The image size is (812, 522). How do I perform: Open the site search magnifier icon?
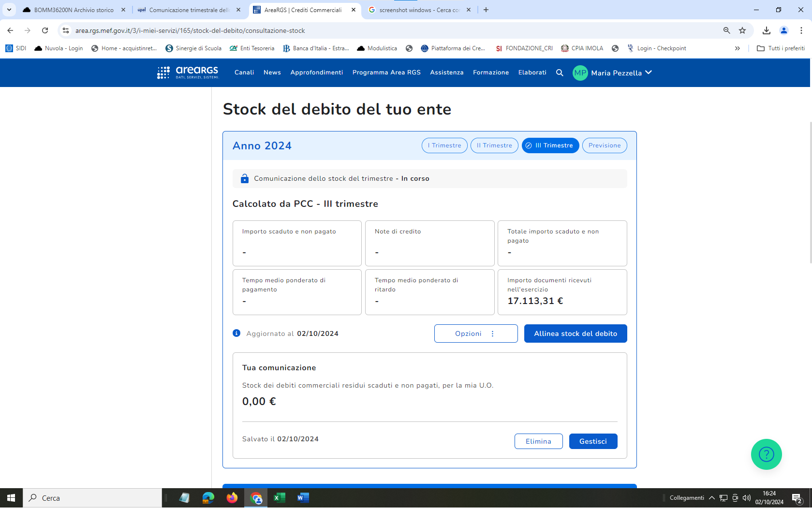560,72
